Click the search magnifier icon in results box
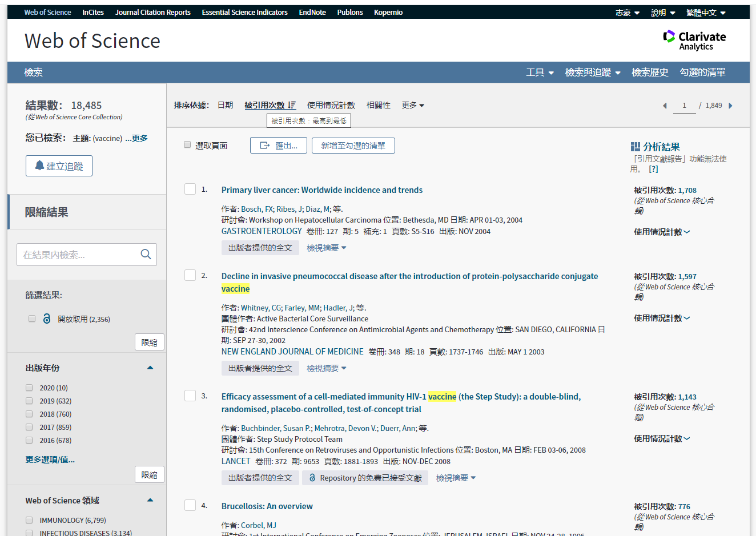 [x=146, y=255]
